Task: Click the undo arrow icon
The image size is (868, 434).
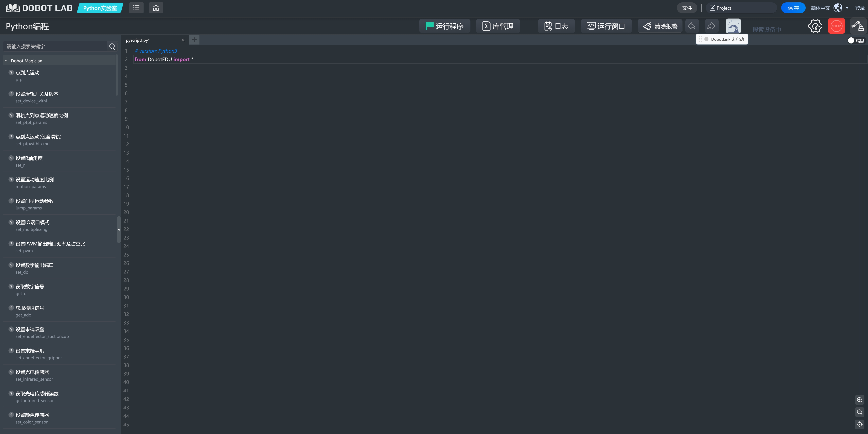Action: [692, 26]
